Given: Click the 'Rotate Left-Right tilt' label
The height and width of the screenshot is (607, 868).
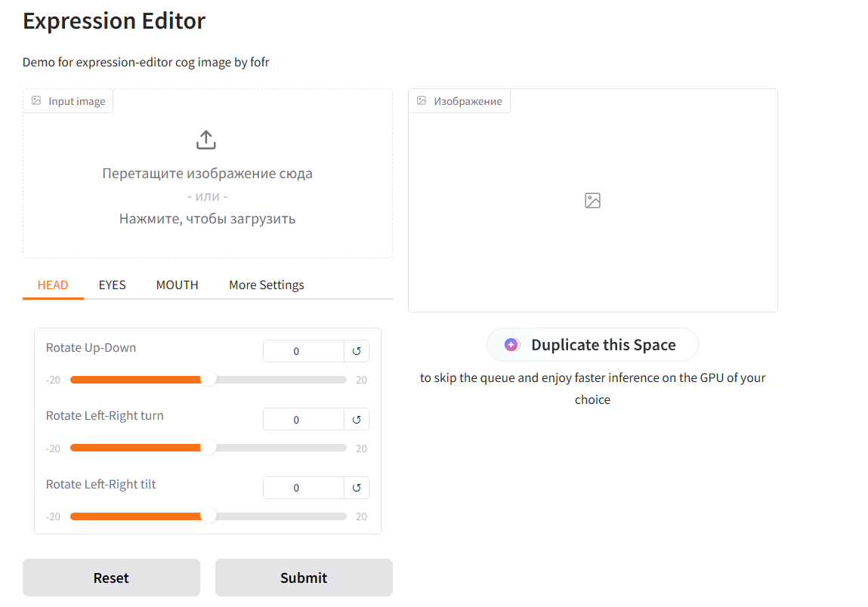Looking at the screenshot, I should coord(100,484).
